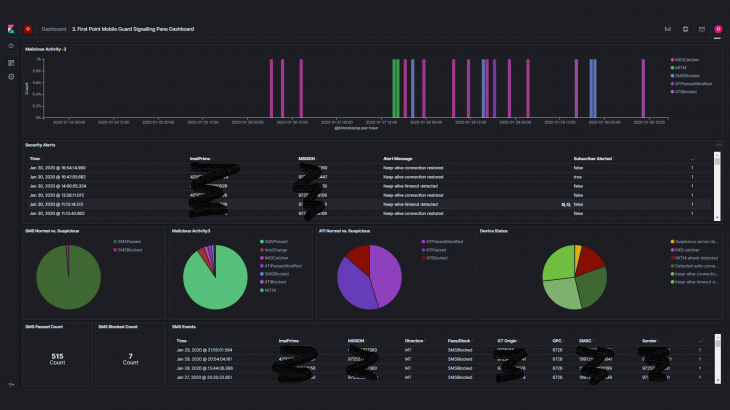730x410 pixels.
Task: Click the Kibana logo in top-left corner
Action: coord(11,29)
